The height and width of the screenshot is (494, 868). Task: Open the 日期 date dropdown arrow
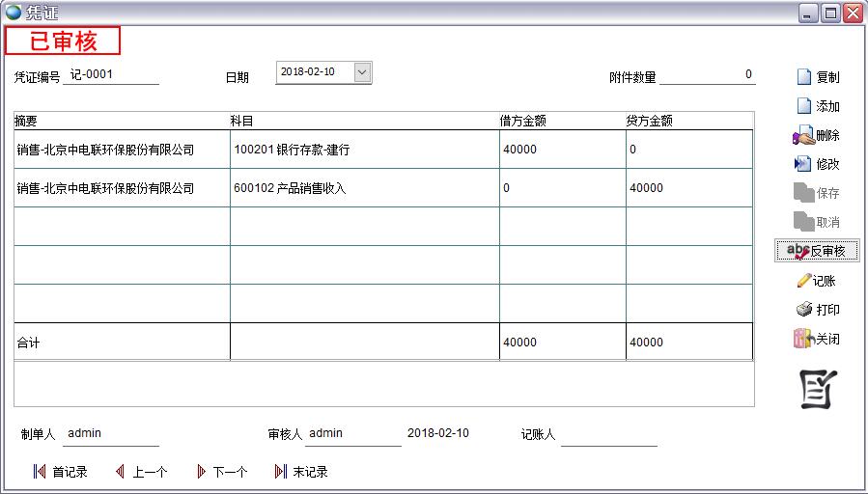(x=361, y=72)
